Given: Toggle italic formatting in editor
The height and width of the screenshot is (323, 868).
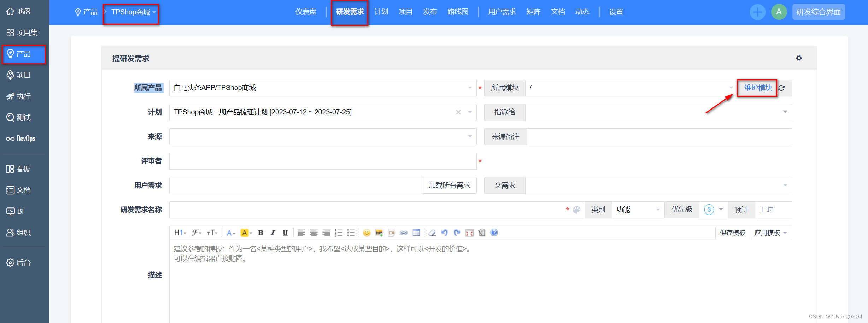Looking at the screenshot, I should (x=273, y=233).
